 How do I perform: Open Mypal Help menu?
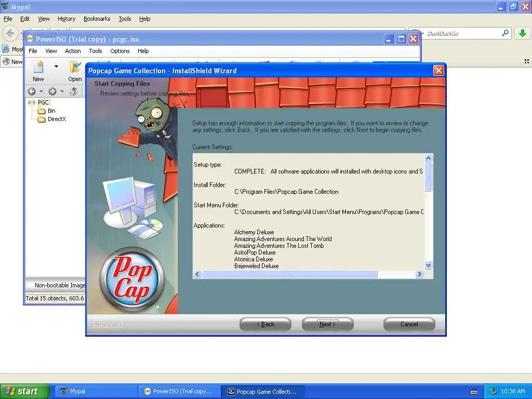[145, 19]
